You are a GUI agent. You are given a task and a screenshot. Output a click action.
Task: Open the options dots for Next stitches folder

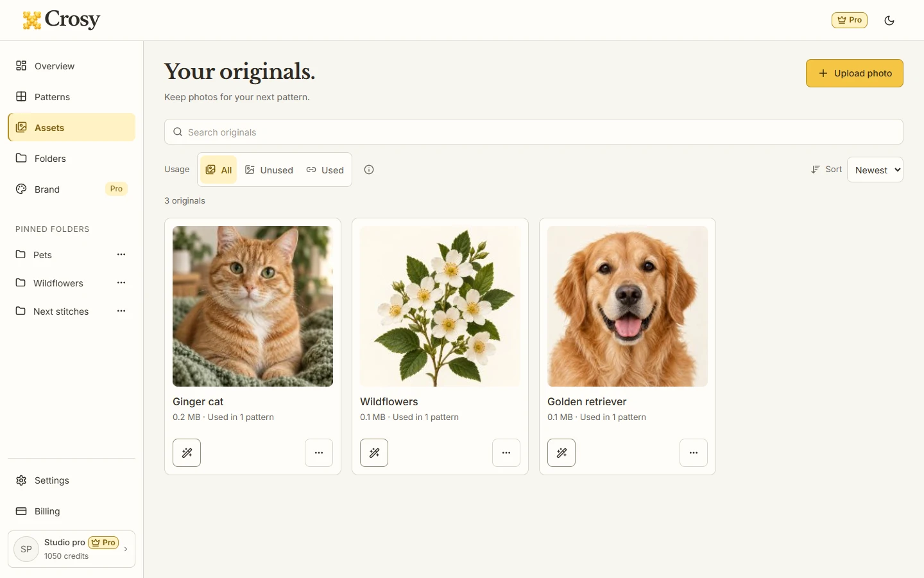121,311
